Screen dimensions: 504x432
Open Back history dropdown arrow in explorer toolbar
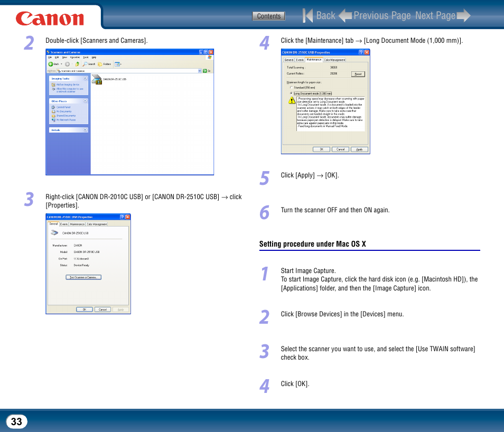[61, 64]
